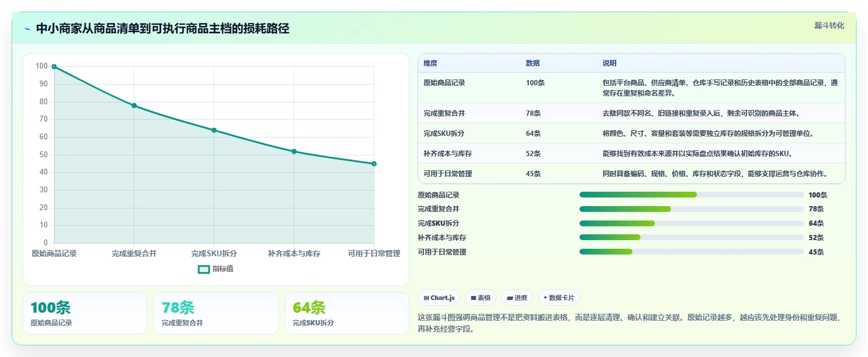Click the 补齐成本与库存 label beside its progress bar
Image resolution: width=868 pixels, height=357 pixels.
pyautogui.click(x=442, y=238)
